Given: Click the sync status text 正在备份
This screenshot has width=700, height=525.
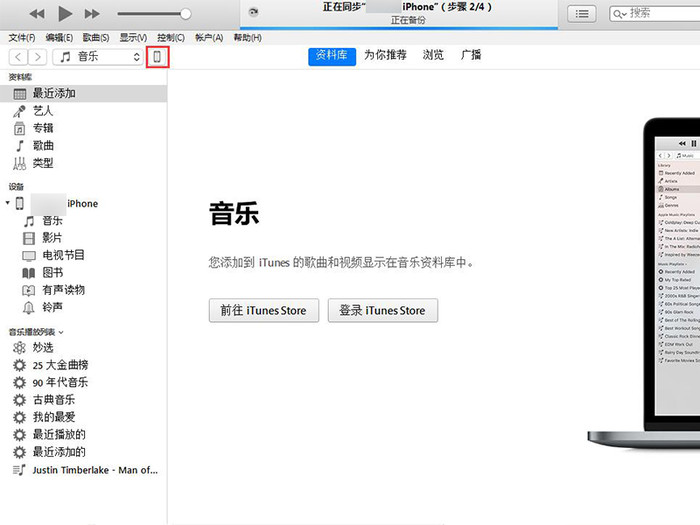Looking at the screenshot, I should coord(408,21).
